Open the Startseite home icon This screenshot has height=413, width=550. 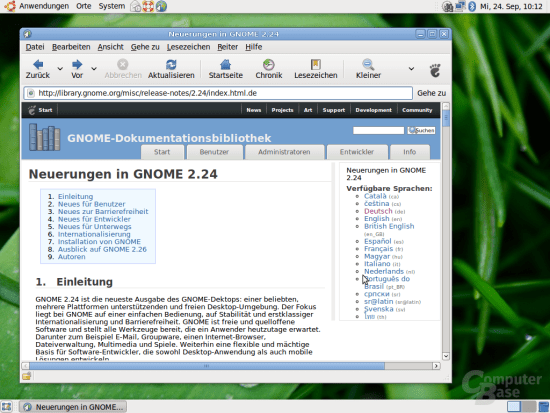pos(226,64)
